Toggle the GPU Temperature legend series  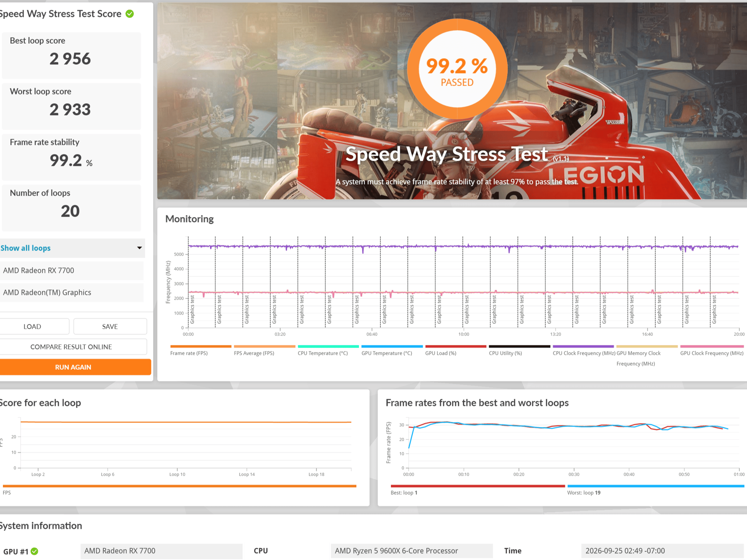click(392, 351)
